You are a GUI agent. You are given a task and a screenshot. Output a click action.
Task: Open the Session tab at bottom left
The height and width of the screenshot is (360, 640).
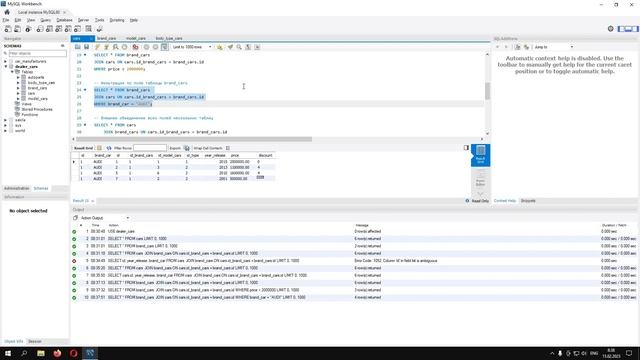pyautogui.click(x=35, y=341)
